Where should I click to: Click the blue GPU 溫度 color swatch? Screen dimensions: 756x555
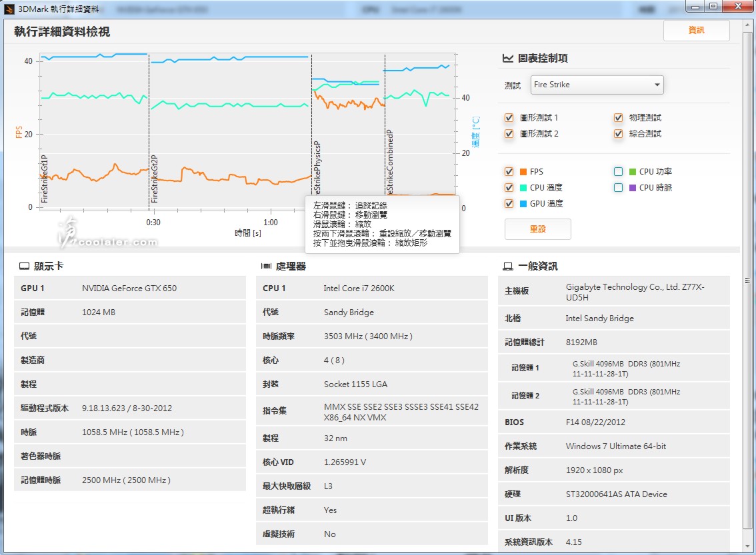pos(523,204)
